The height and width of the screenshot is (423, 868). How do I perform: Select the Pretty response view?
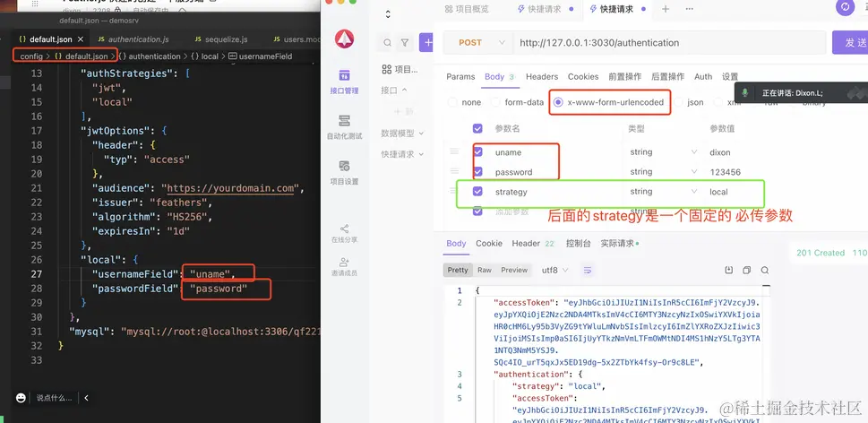(457, 270)
